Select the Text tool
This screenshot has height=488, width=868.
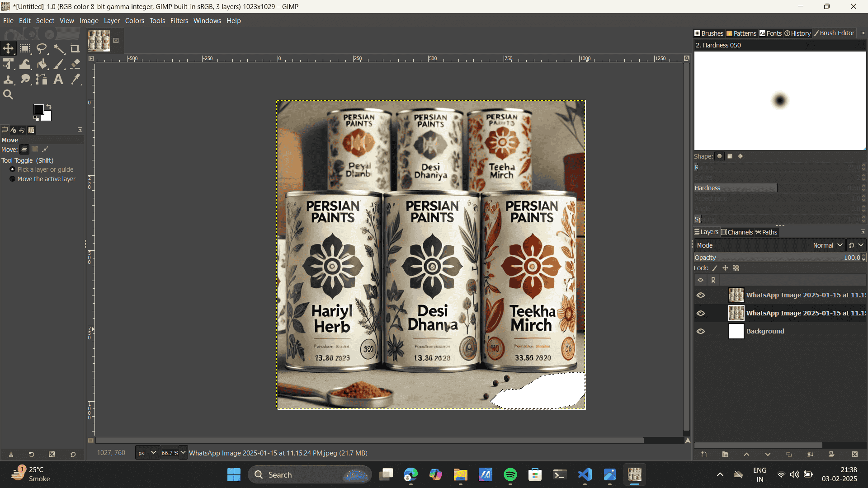pyautogui.click(x=59, y=80)
